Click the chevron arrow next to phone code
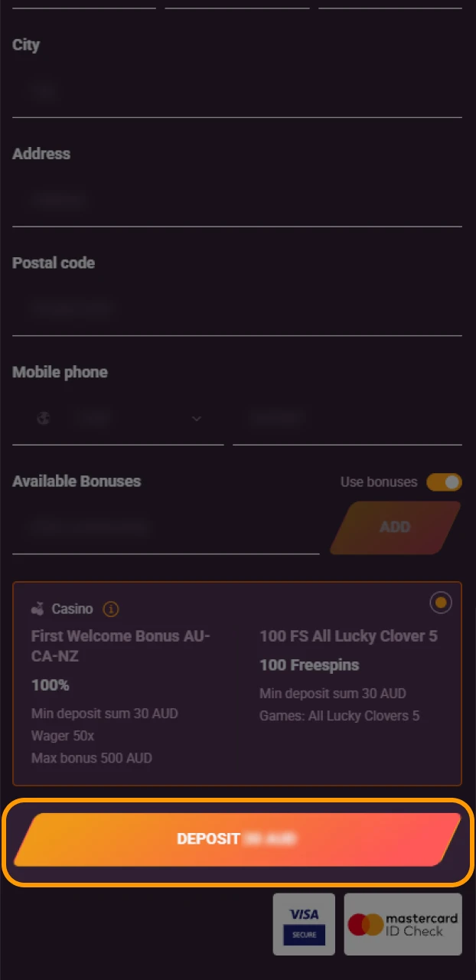 tap(197, 418)
